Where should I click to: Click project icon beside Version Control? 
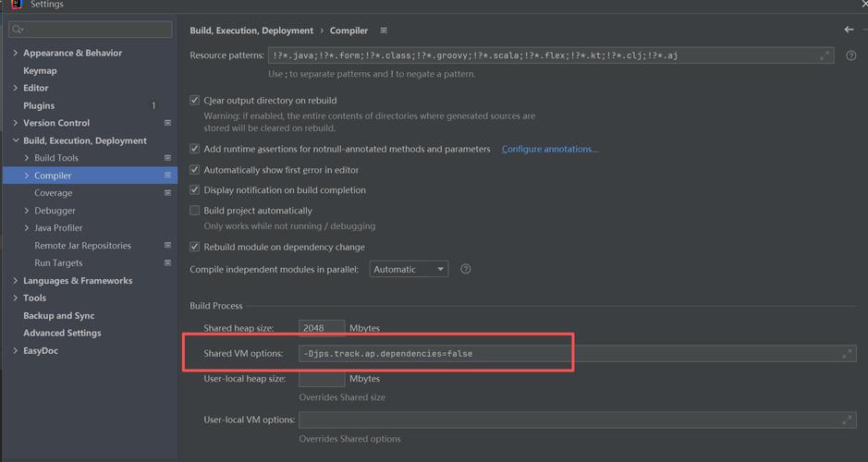[167, 123]
